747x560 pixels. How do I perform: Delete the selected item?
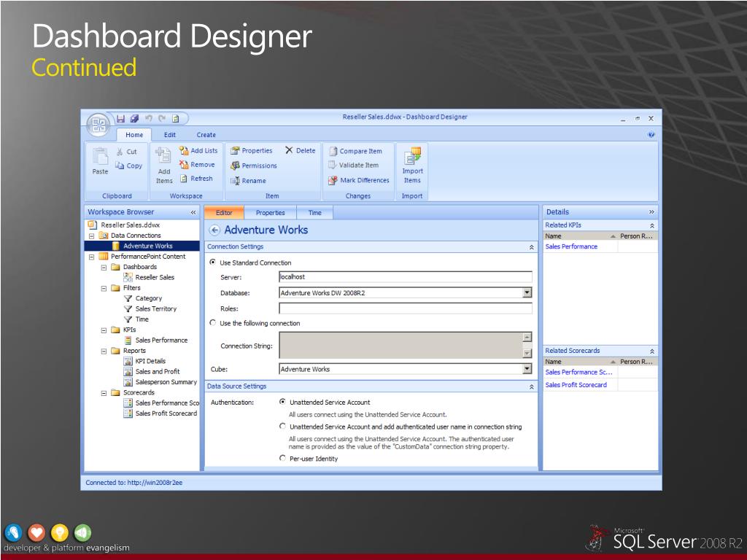(x=300, y=150)
